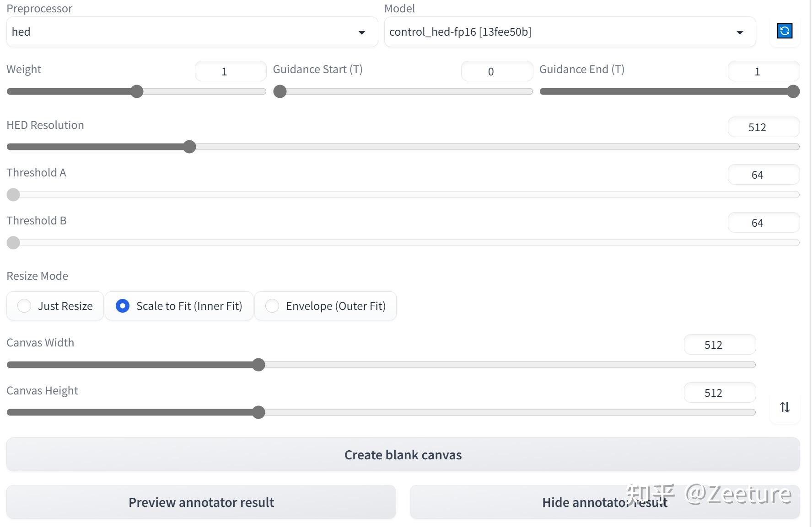Click Hide annotator result button
The height and width of the screenshot is (527, 812).
(x=604, y=502)
